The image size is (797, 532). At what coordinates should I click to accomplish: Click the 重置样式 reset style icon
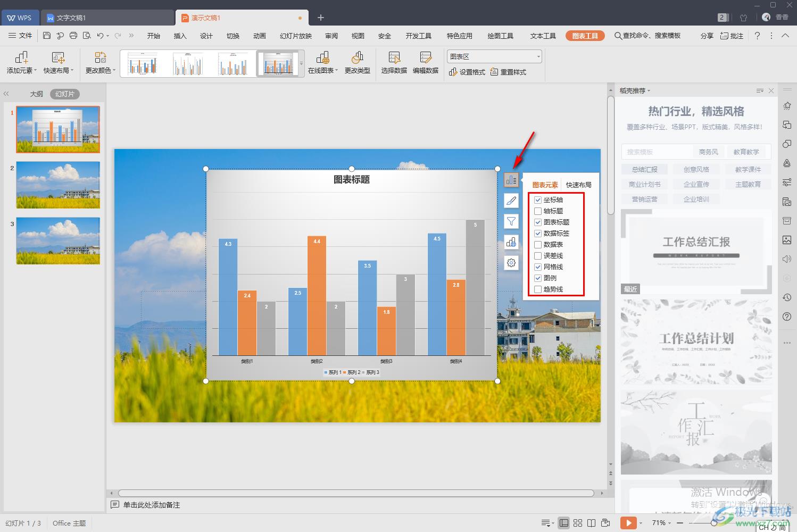click(494, 72)
